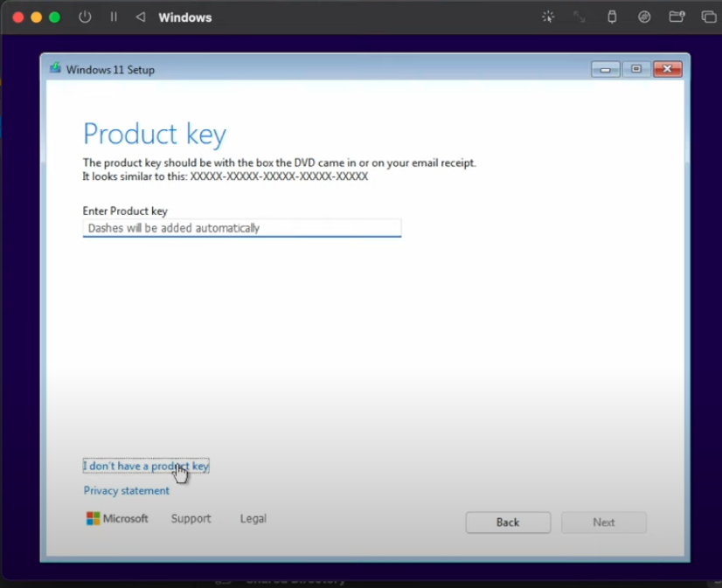Open the Privacy statement link
The image size is (722, 588).
[x=126, y=490]
